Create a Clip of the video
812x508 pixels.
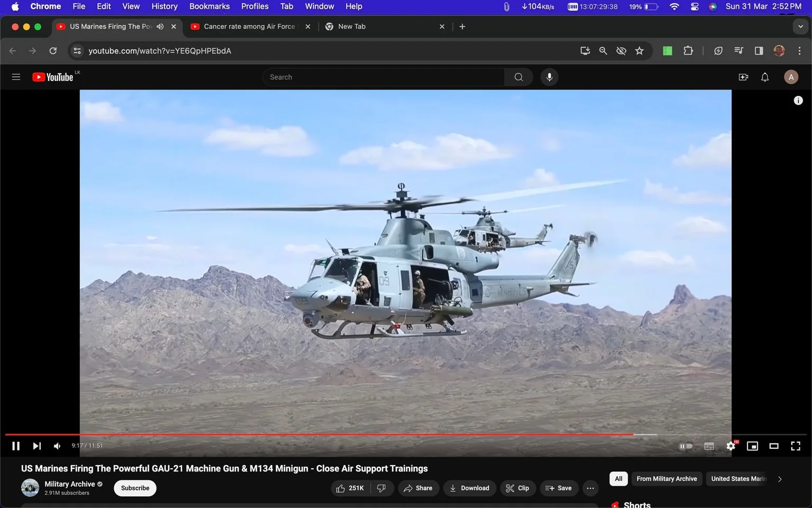coord(518,488)
